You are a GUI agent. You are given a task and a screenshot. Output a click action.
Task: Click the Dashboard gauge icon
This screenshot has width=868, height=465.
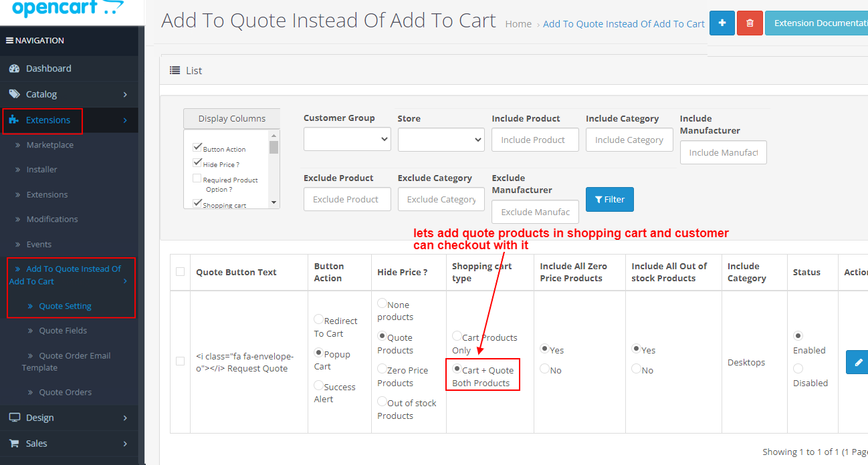pyautogui.click(x=14, y=69)
